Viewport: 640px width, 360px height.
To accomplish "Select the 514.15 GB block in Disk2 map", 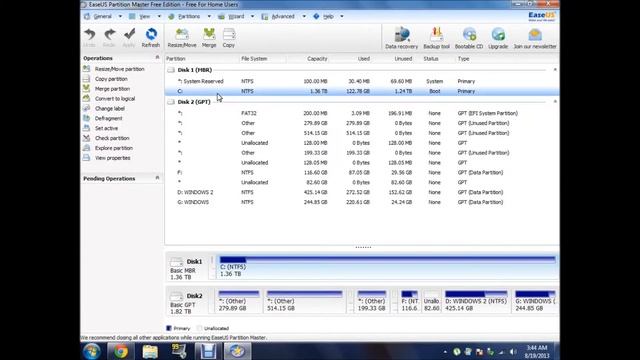I will [304, 301].
